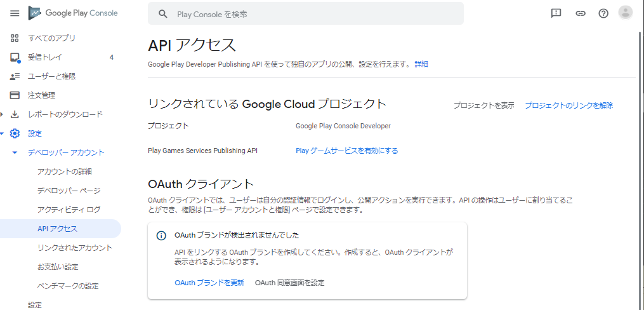644x310 pixels.
Task: Collapse the 設定 section arrow
Action: 3,133
